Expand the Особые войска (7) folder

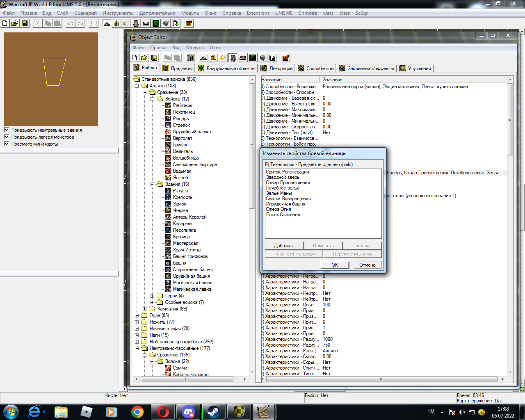[x=153, y=302]
